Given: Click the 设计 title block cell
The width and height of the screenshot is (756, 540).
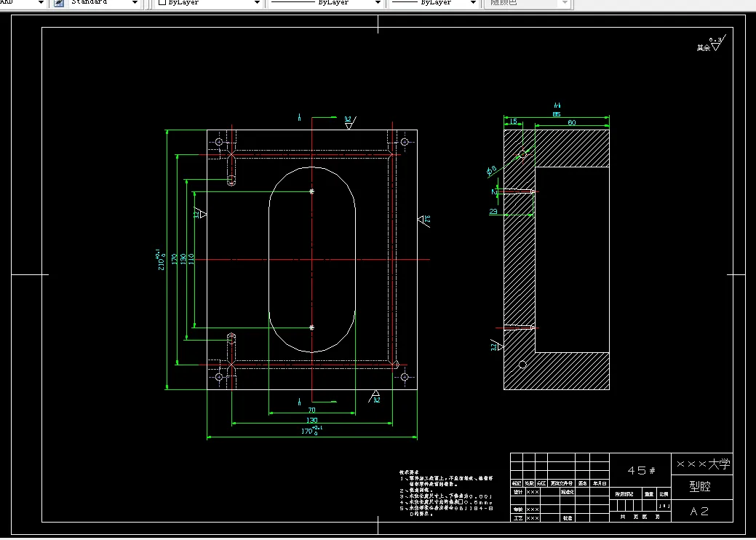Looking at the screenshot, I should pyautogui.click(x=518, y=492).
